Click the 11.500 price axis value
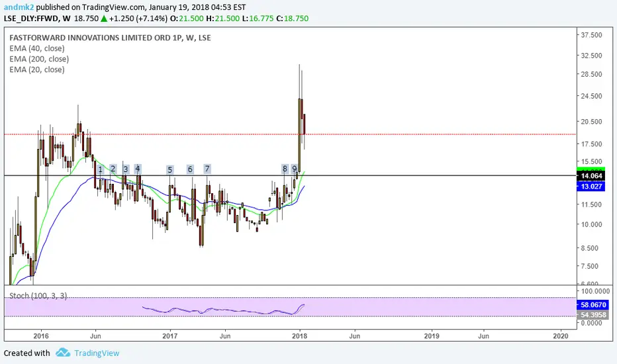The width and height of the screenshot is (617, 364). point(591,205)
